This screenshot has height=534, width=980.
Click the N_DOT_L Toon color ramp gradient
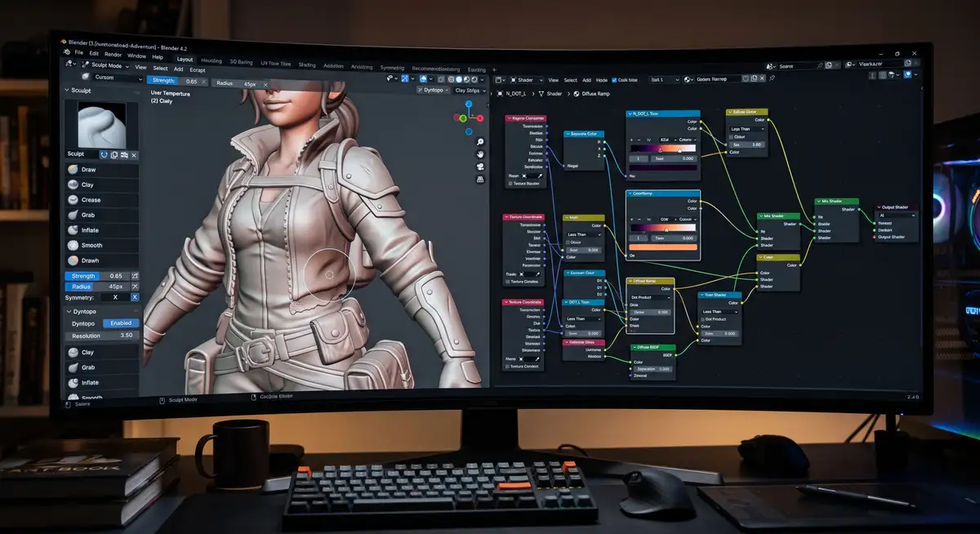point(661,149)
